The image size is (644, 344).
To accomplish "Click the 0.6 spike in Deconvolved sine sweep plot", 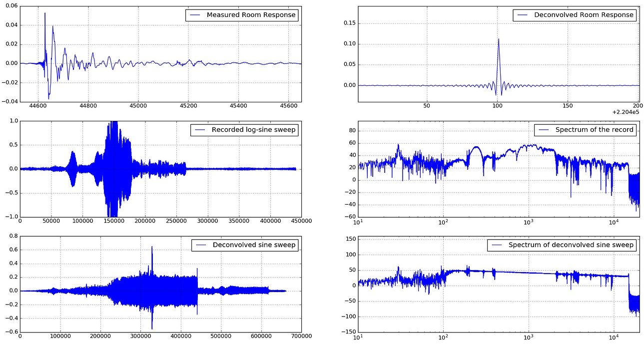I will point(152,247).
